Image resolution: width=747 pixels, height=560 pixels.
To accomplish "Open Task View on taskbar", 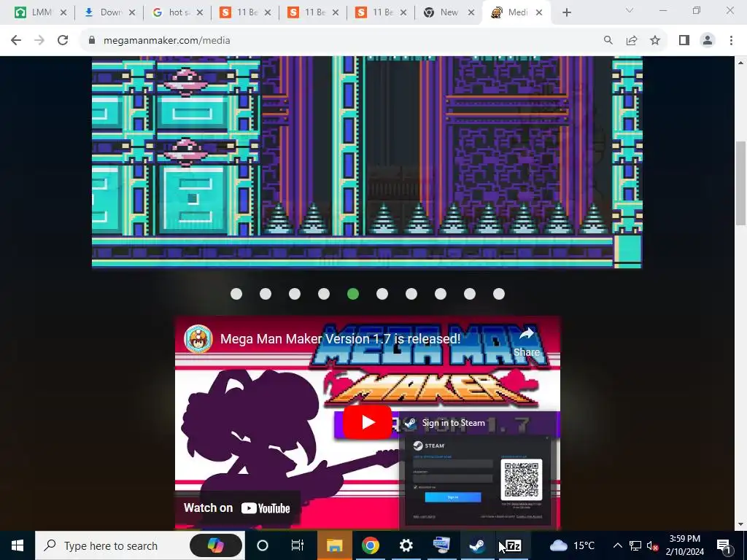I will pos(298,545).
